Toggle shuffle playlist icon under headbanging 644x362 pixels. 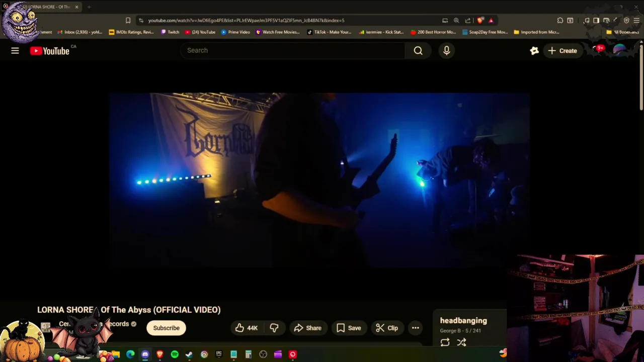pyautogui.click(x=461, y=342)
